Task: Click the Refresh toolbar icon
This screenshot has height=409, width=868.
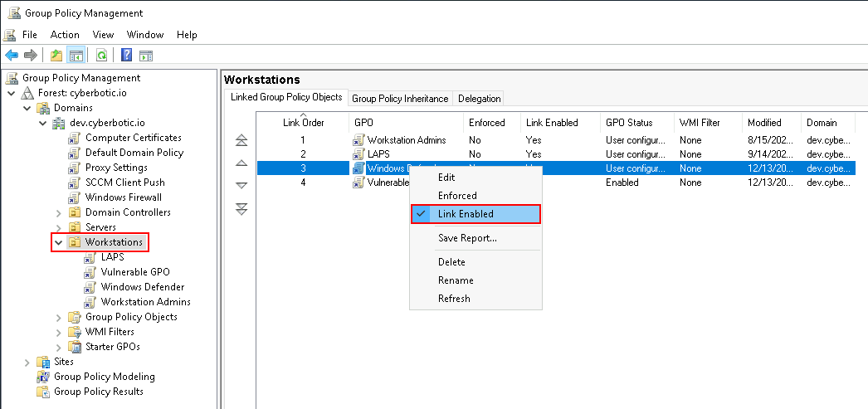Action: pyautogui.click(x=101, y=56)
